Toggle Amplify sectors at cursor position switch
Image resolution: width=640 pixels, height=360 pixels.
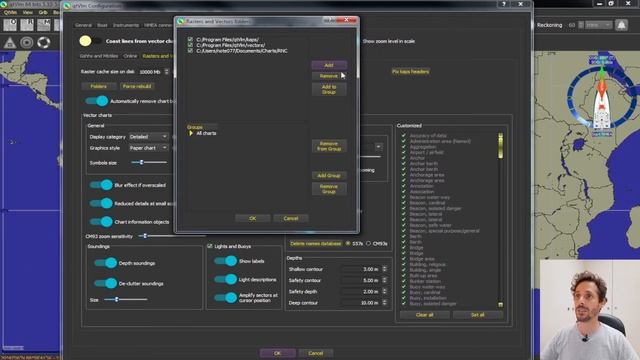pyautogui.click(x=225, y=298)
